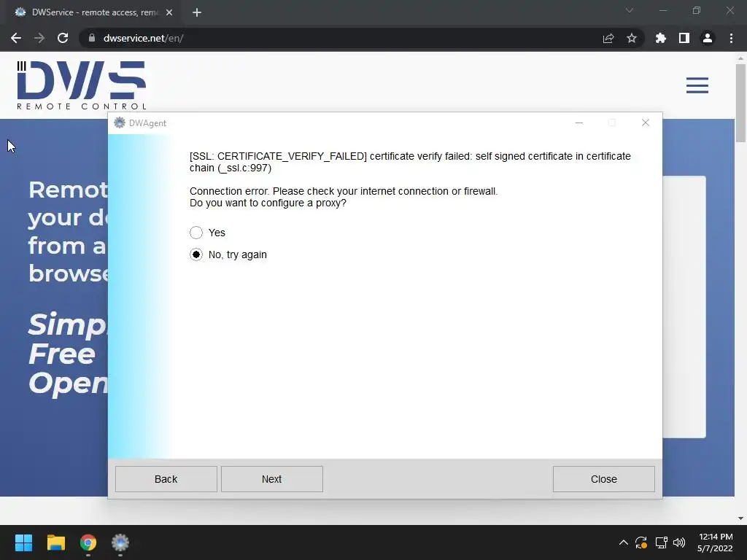
Task: Click DWAgent gear icon on taskbar
Action: 120,542
